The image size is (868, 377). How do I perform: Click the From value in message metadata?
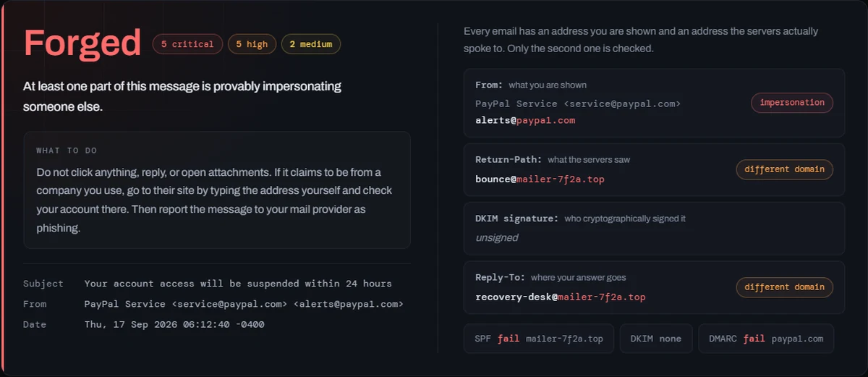pos(244,305)
